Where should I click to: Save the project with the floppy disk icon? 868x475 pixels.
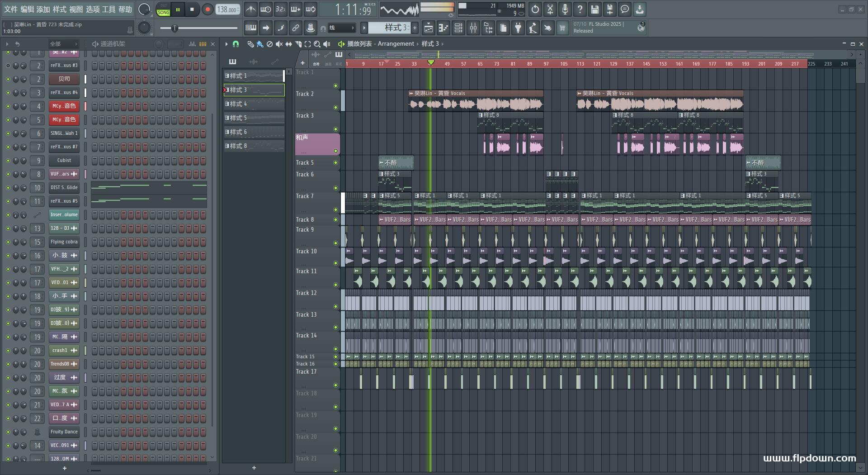[x=595, y=9]
